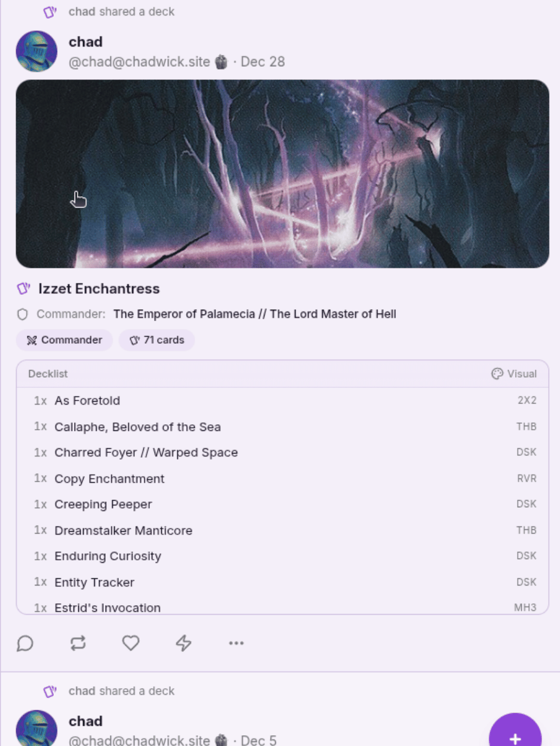This screenshot has width=560, height=746.
Task: Click the deck icon beside Izzet Enchantress title
Action: [x=23, y=289]
